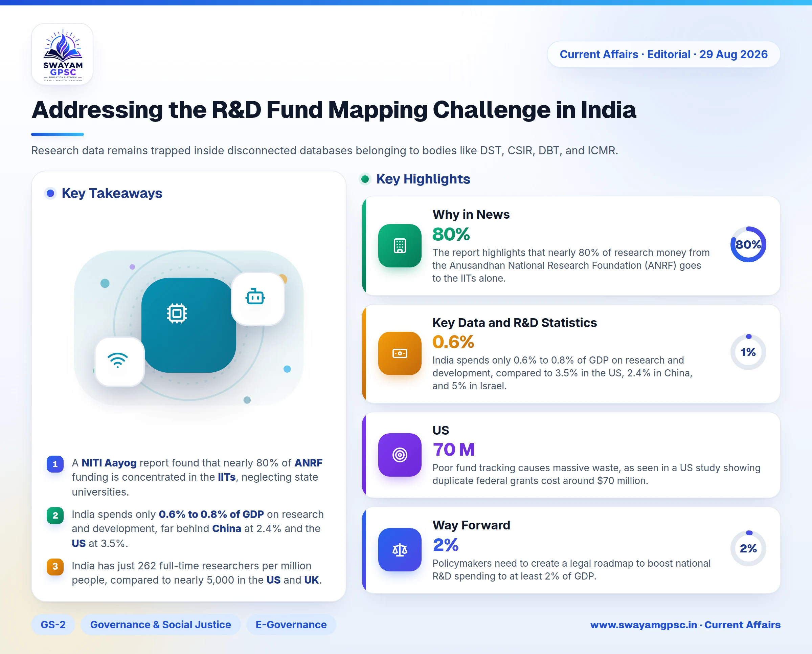Click the large orange 0.6% figure
The width and height of the screenshot is (812, 654).
[453, 342]
